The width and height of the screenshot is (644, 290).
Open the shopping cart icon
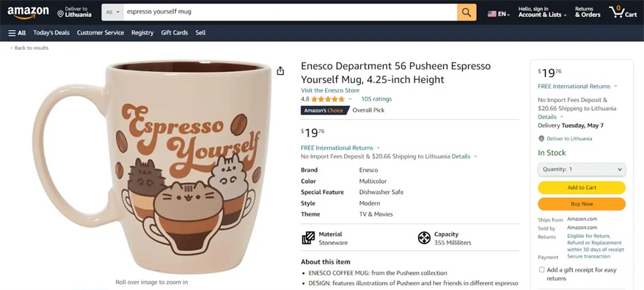(622, 12)
